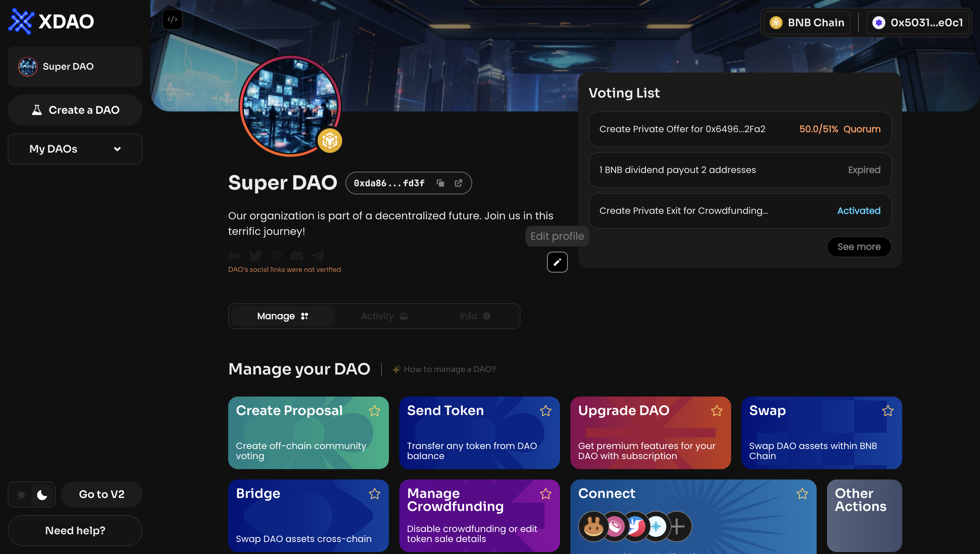
Task: Click the Telegram social link icon
Action: point(317,256)
